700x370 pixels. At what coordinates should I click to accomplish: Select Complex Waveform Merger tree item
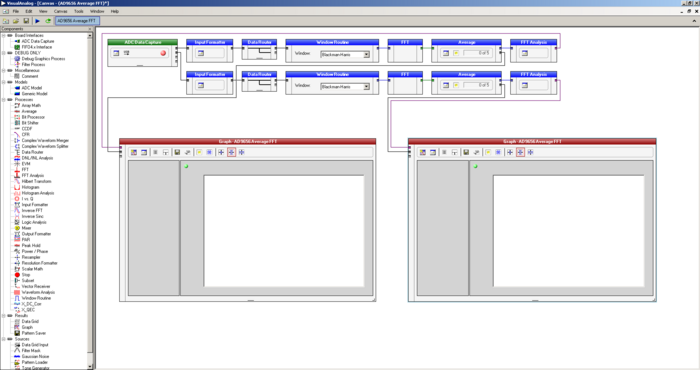point(45,140)
